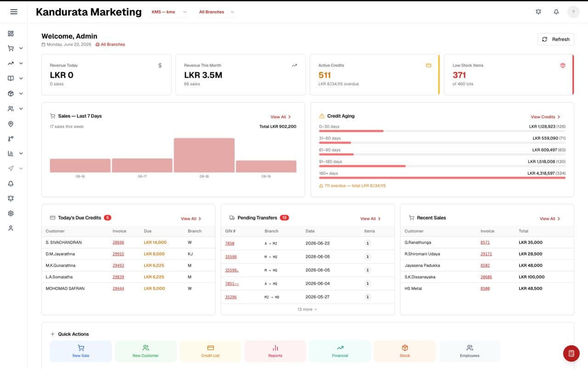Open invoice 20606 for S.K.Dissanayaka
This screenshot has height=369, width=588.
coord(486,277)
